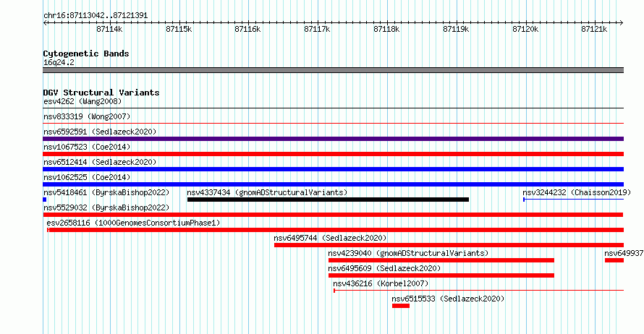
Task: Select the blue nsv1062525 variant bar
Action: [333, 184]
